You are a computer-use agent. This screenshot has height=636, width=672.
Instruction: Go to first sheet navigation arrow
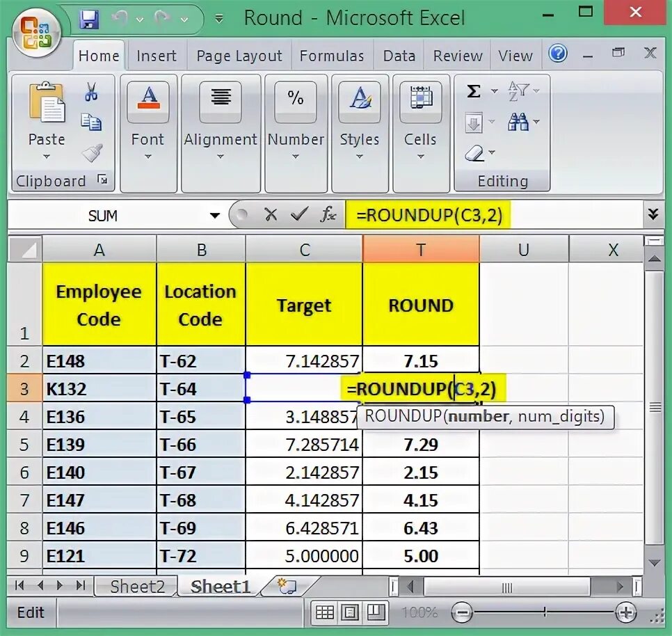pyautogui.click(x=19, y=585)
